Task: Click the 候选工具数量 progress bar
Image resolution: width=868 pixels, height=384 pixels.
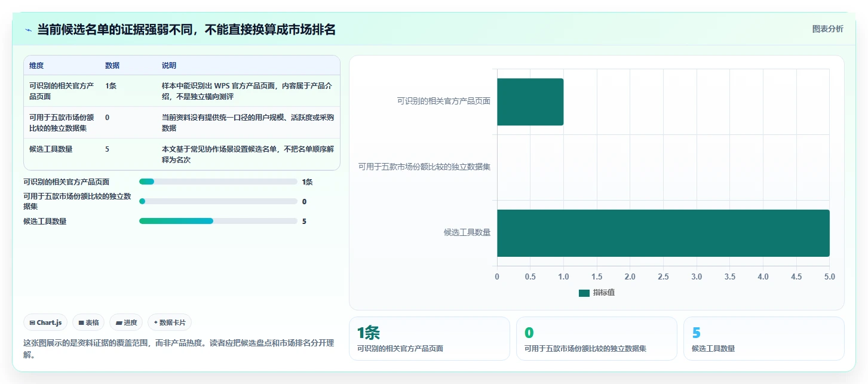Action: click(x=218, y=221)
